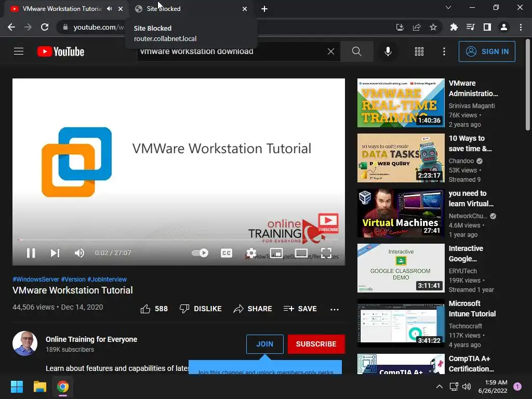Open Google Classroom Demo thumbnail
The width and height of the screenshot is (532, 399).
pyautogui.click(x=401, y=268)
